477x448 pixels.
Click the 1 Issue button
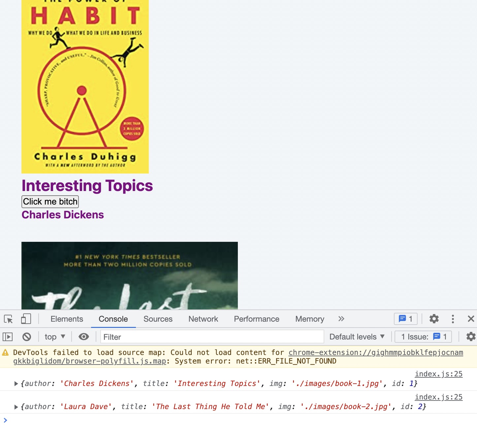(x=423, y=337)
